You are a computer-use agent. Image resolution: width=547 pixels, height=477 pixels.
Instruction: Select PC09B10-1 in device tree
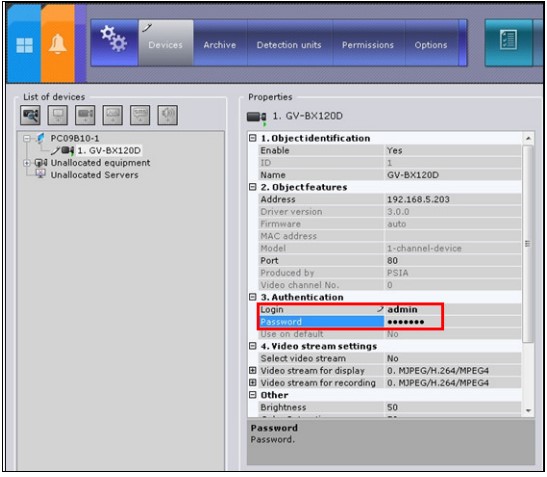[x=75, y=139]
